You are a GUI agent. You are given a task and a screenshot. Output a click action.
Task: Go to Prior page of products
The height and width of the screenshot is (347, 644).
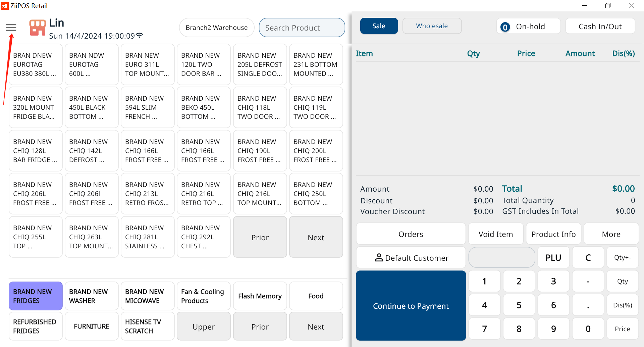pos(260,237)
